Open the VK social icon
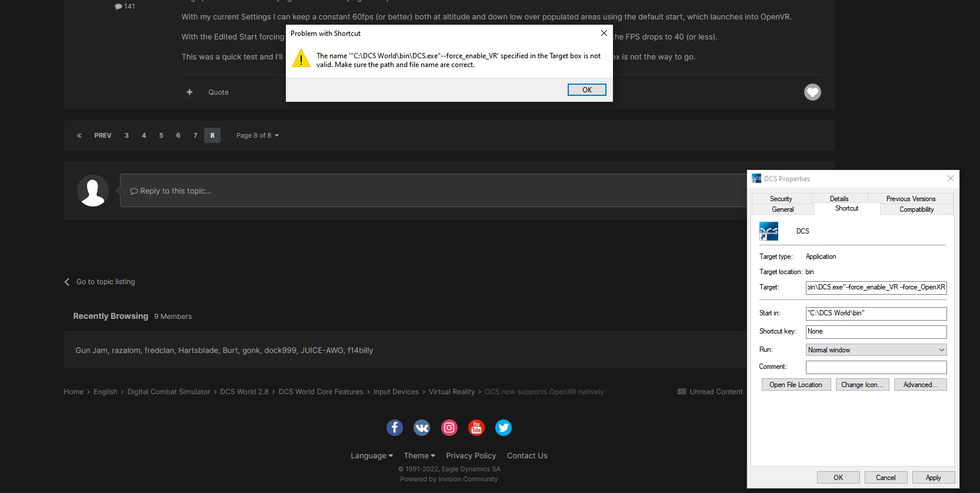980x493 pixels. click(x=422, y=428)
